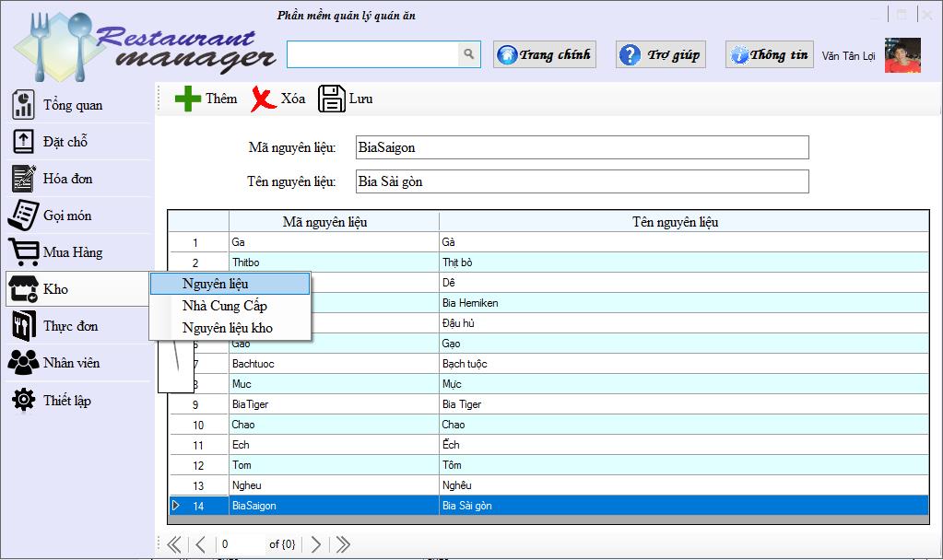Select the Gọi món order icon

(x=23, y=216)
